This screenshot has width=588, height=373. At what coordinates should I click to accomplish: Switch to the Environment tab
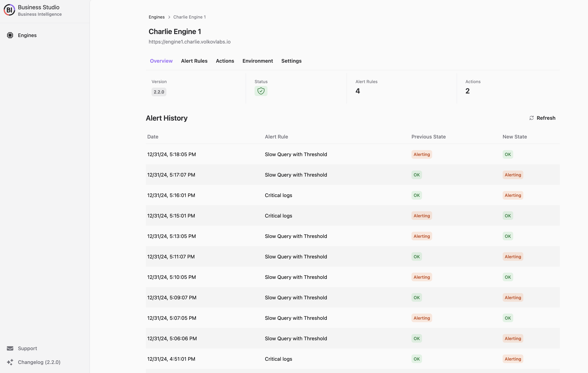(x=258, y=61)
